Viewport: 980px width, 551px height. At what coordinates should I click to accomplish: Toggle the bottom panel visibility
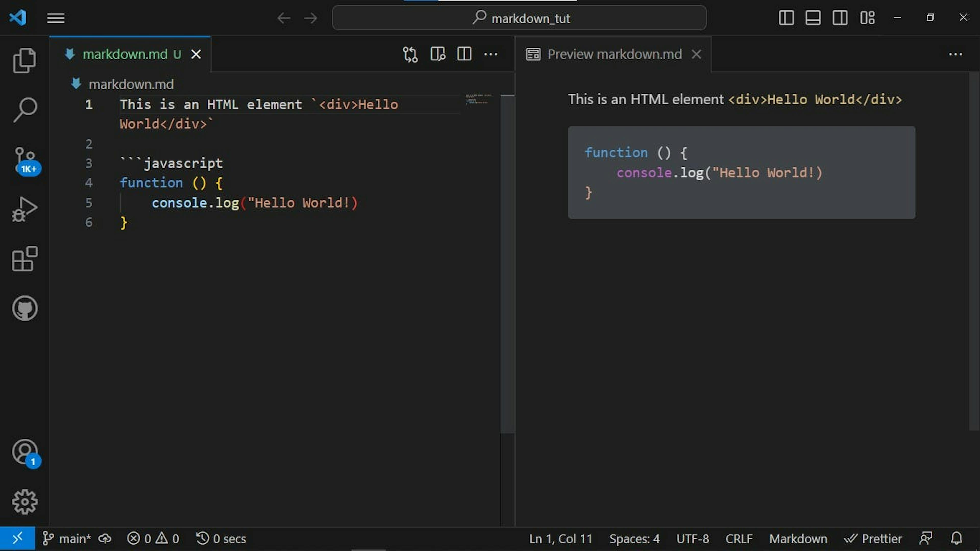(x=813, y=18)
